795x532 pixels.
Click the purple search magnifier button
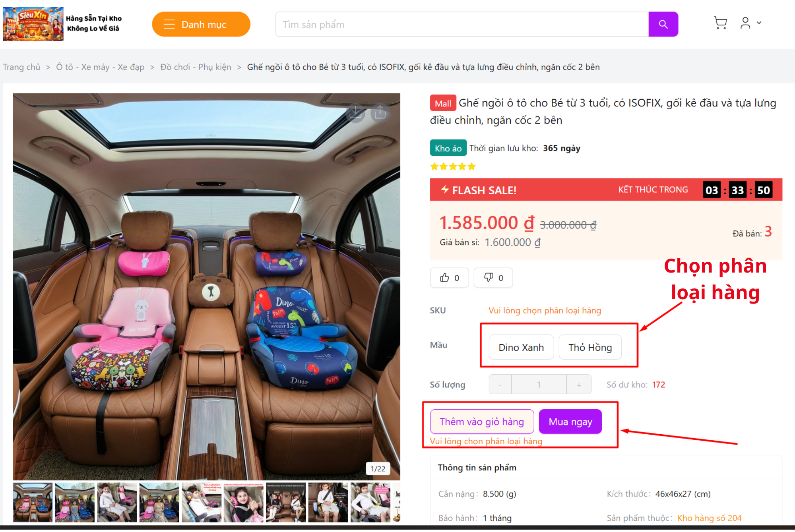click(x=663, y=24)
